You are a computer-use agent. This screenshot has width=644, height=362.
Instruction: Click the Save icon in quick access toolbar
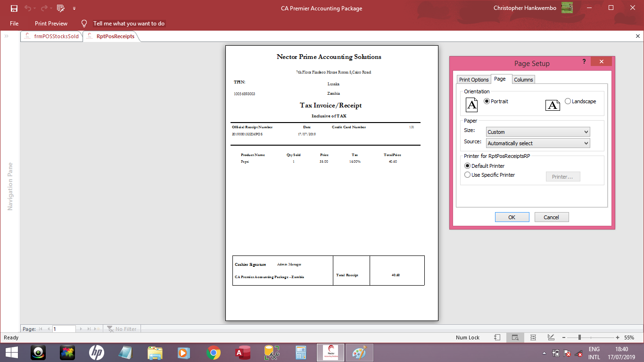(x=14, y=8)
